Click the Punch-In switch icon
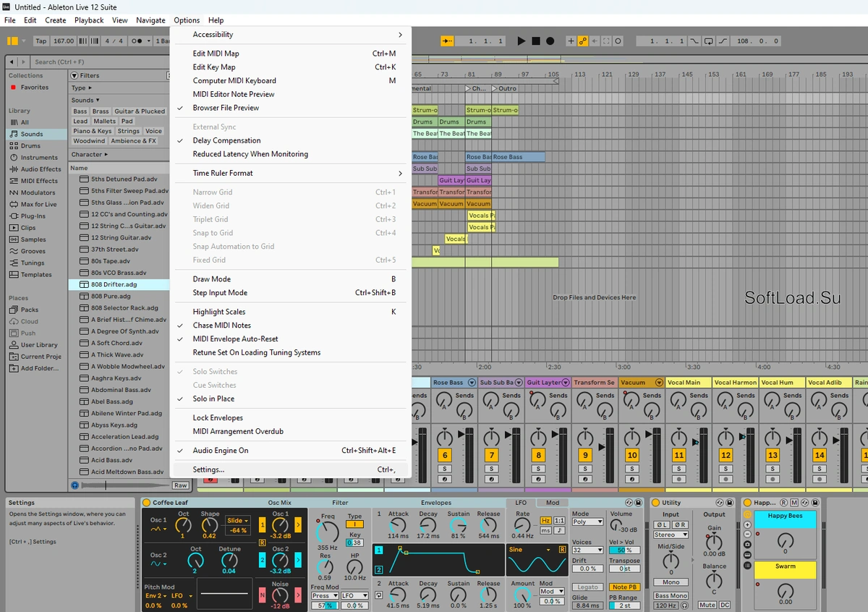This screenshot has width=868, height=612. pos(694,41)
